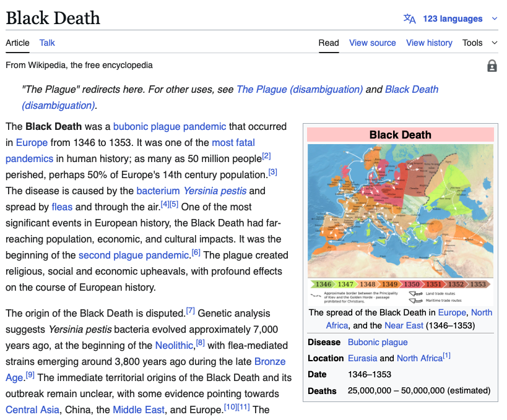Viewport: 507px width, 420px height.
Task: Jump to citation reference [4]
Action: [x=165, y=204]
